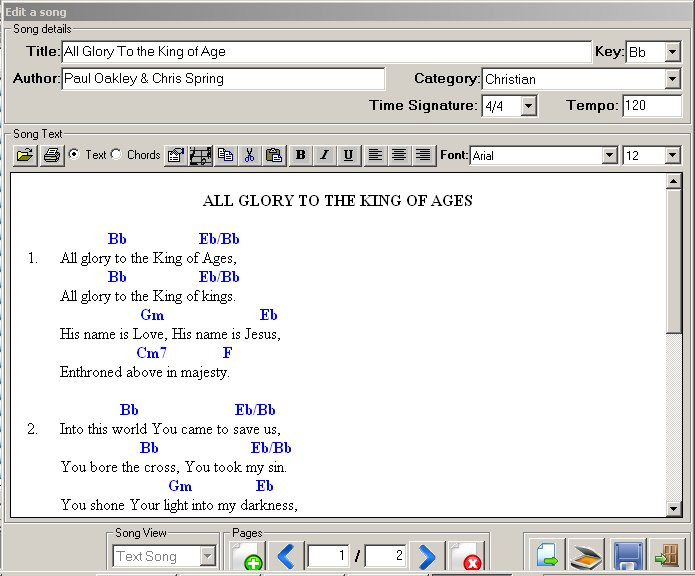
Task: Click into the Tempo field
Action: pos(652,106)
